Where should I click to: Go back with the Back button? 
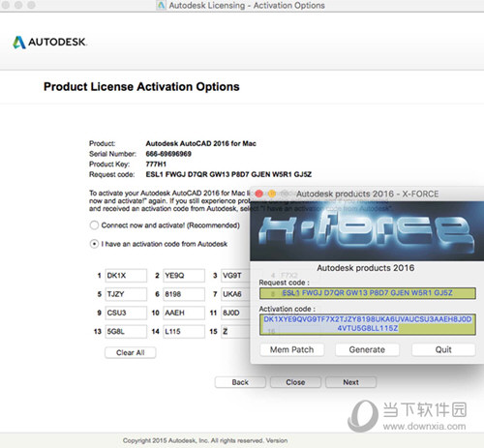[x=240, y=382]
